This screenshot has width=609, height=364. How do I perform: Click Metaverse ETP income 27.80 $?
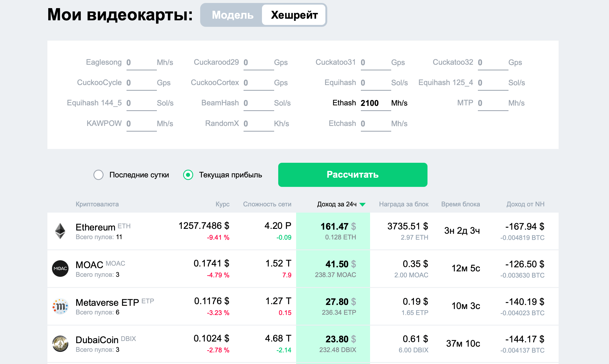pos(341,302)
